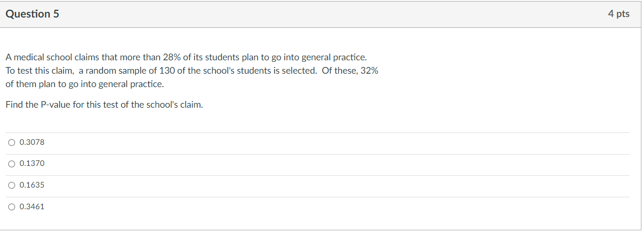Mark the 0.1635 radio button
The height and width of the screenshot is (236, 644).
(11, 185)
